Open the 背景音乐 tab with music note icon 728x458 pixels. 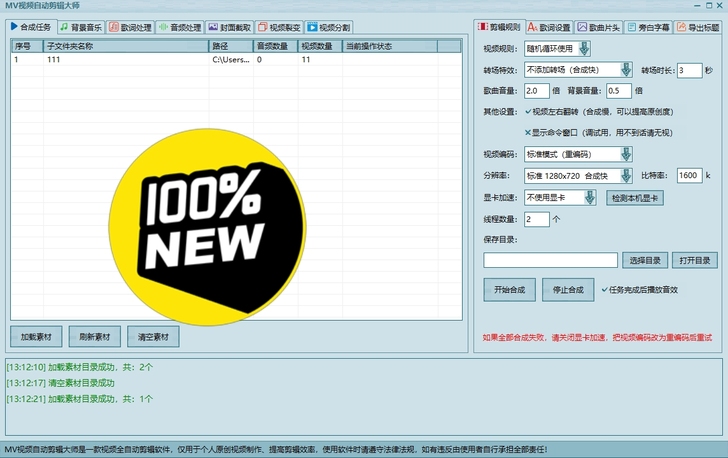coord(80,27)
